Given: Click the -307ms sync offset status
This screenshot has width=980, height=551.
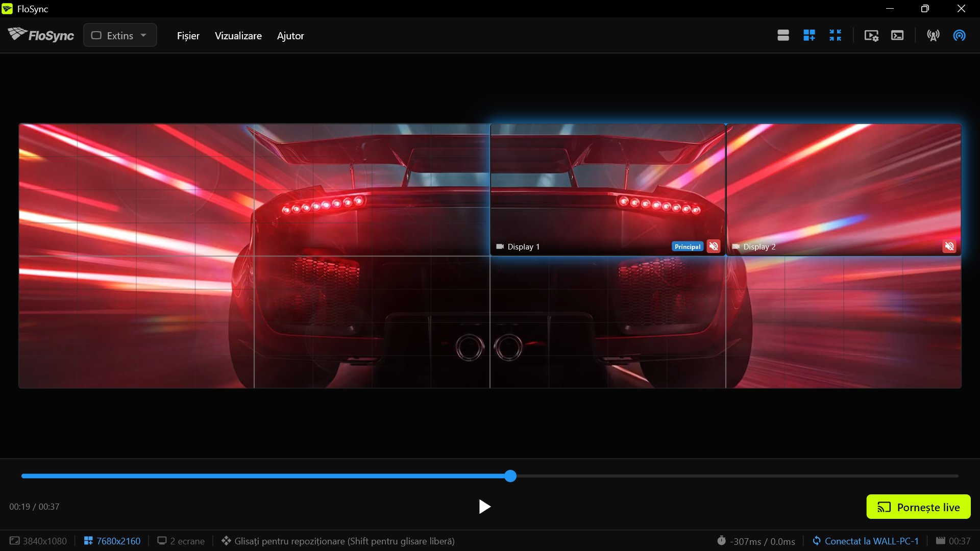Looking at the screenshot, I should pos(756,541).
